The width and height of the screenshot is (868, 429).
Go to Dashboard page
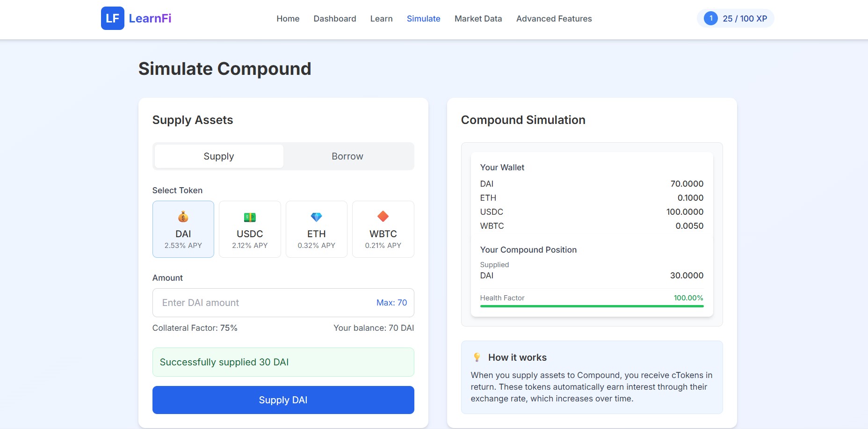335,19
